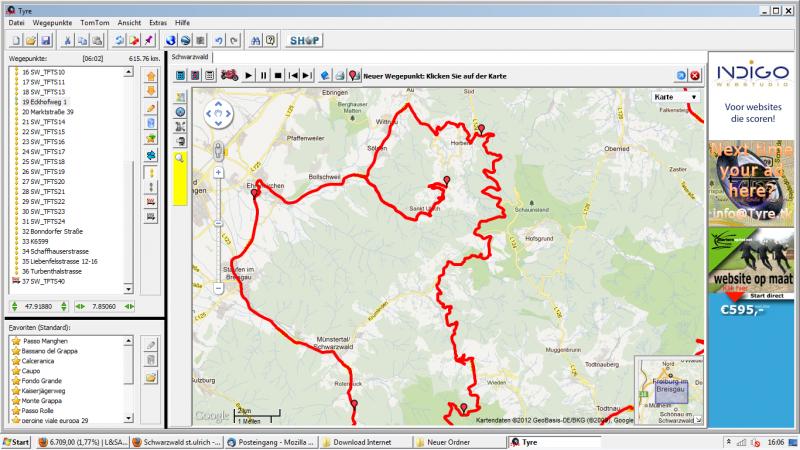800x450 pixels.
Task: Click the overview mini-map thumbnail
Action: (669, 390)
